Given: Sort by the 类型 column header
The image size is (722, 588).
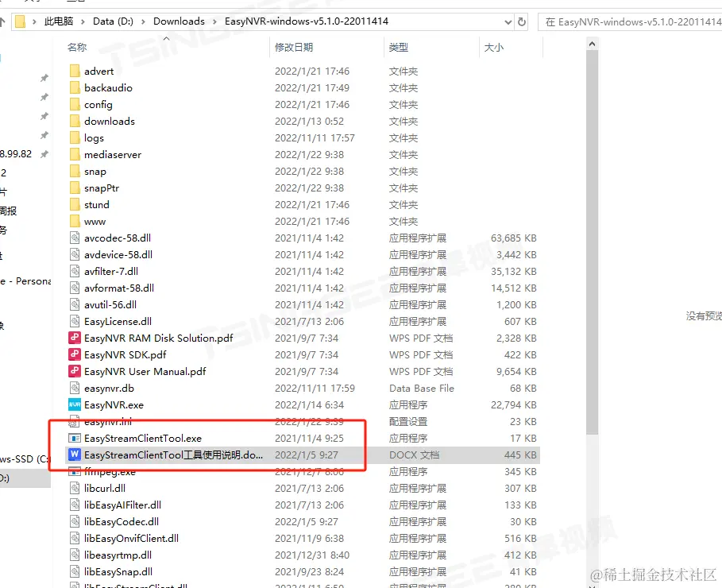Looking at the screenshot, I should pos(398,47).
